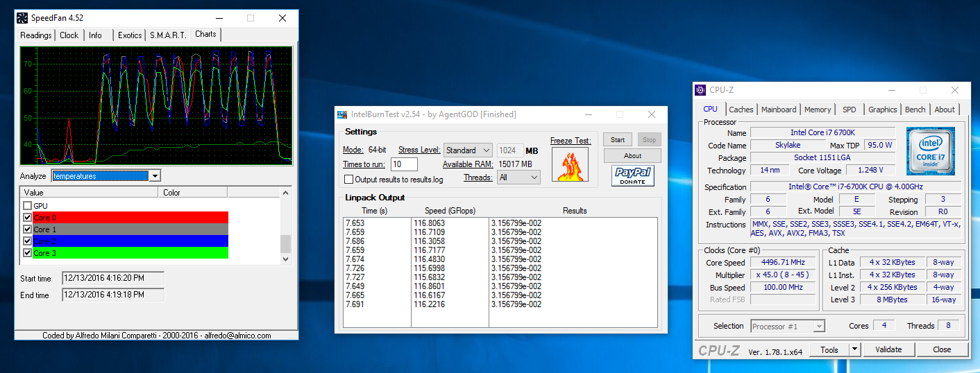Uncheck the Core 2 checkbox
This screenshot has width=980, height=373.
tap(27, 241)
